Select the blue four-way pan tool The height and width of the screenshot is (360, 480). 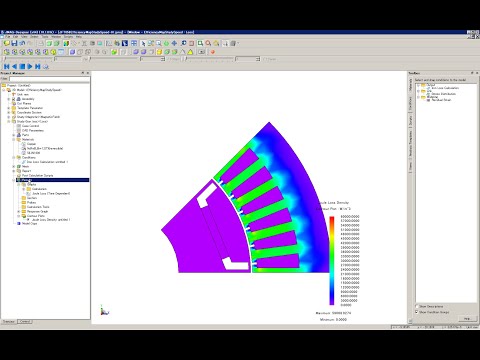[x=174, y=43]
